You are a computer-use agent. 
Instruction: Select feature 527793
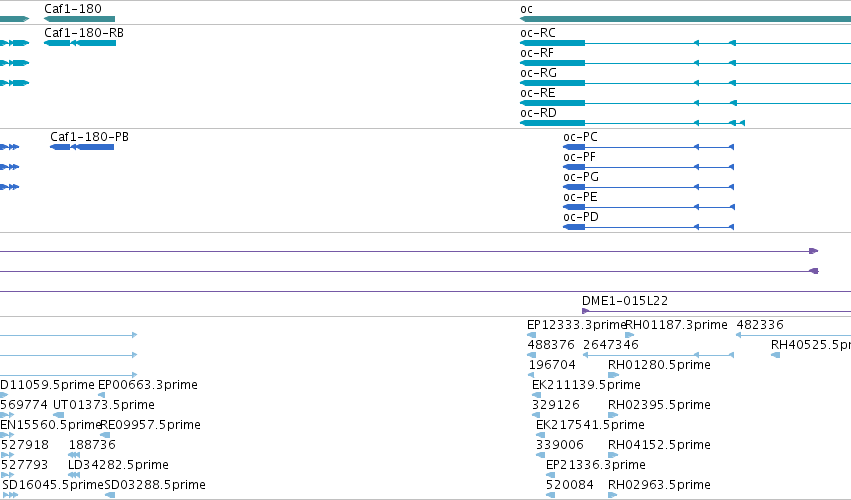(24, 465)
